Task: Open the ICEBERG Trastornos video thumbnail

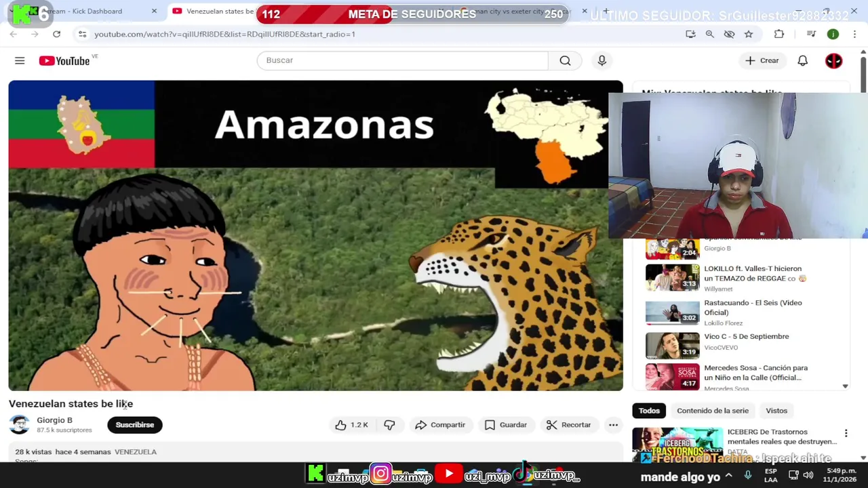Action: (678, 445)
